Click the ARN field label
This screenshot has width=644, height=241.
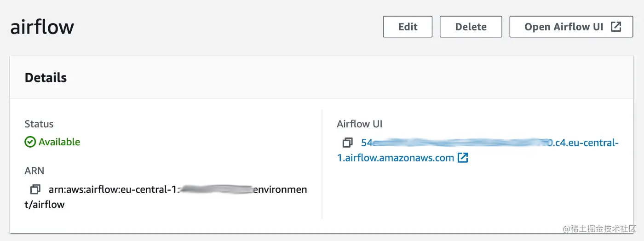point(34,171)
